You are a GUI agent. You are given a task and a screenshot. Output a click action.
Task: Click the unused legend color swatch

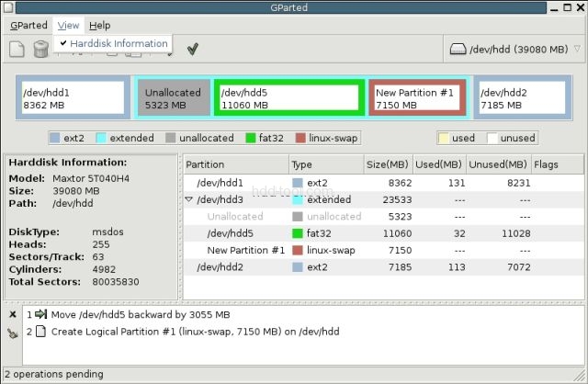[x=492, y=138]
